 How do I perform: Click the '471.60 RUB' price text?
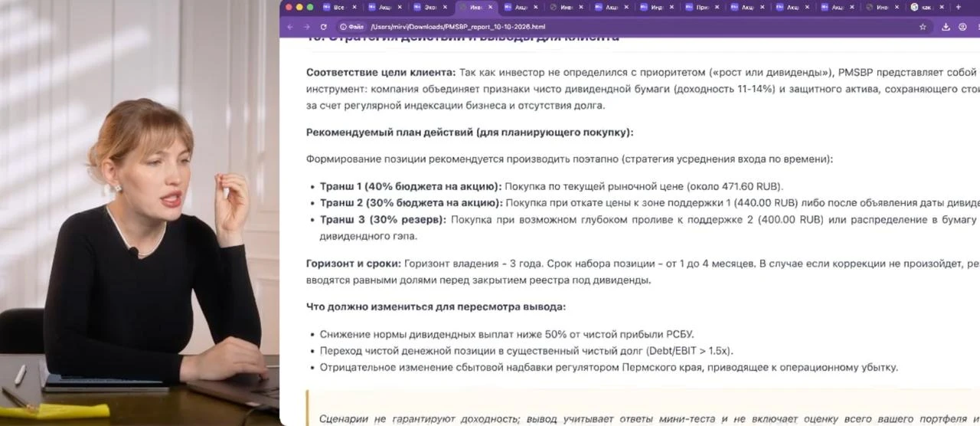[x=751, y=186]
